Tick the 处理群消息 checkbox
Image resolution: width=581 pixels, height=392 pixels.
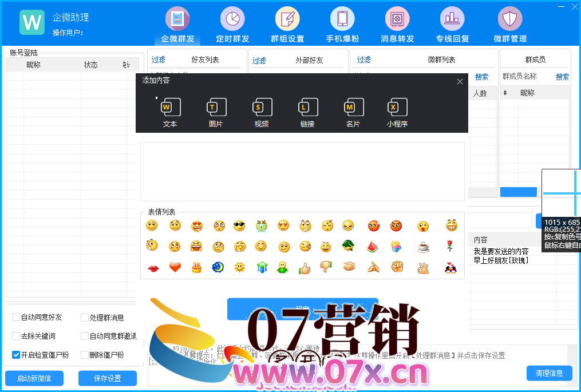click(85, 318)
